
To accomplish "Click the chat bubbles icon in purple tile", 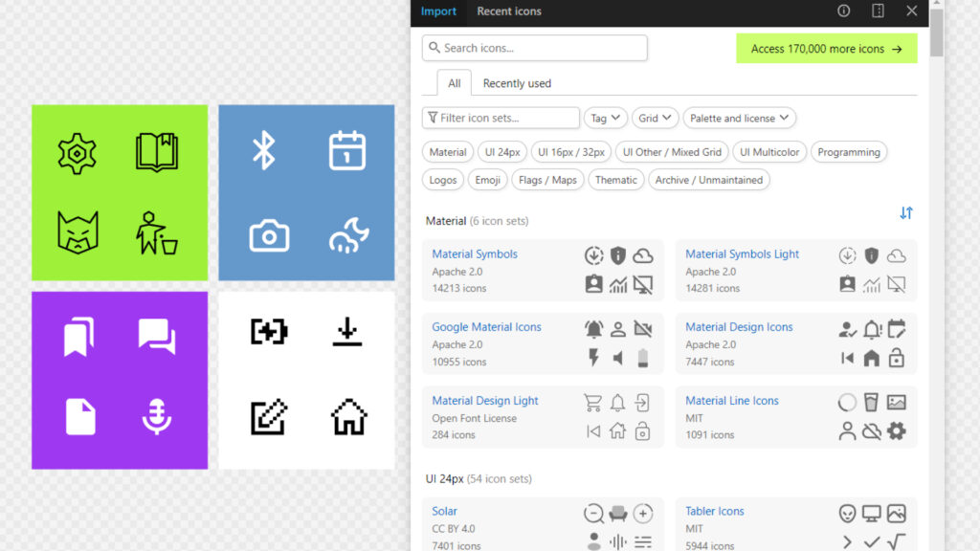I will coord(157,336).
